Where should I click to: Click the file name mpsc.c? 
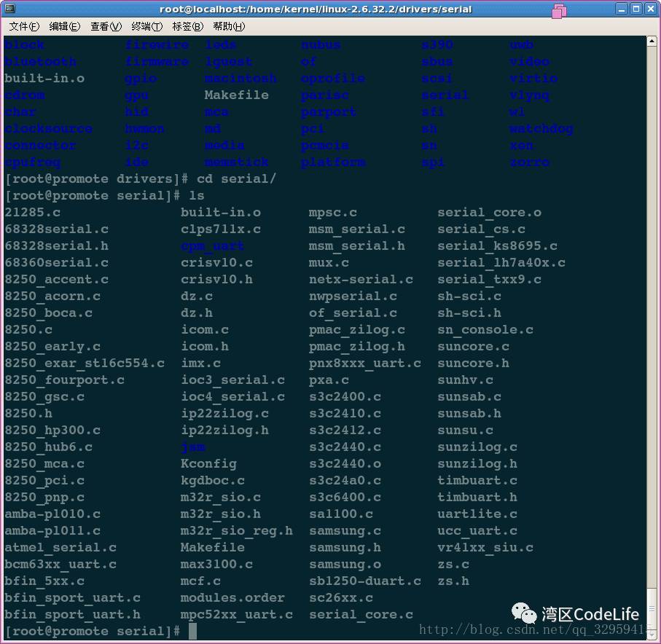(333, 212)
